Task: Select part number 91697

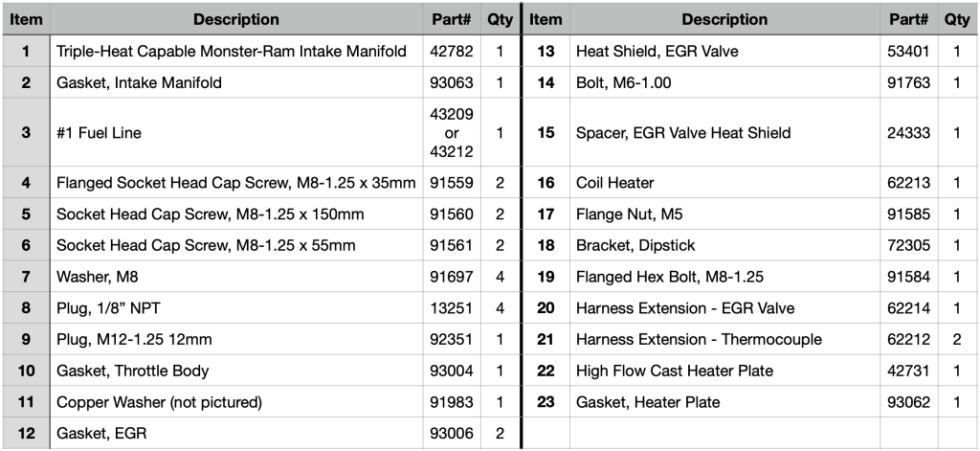Action: [452, 277]
